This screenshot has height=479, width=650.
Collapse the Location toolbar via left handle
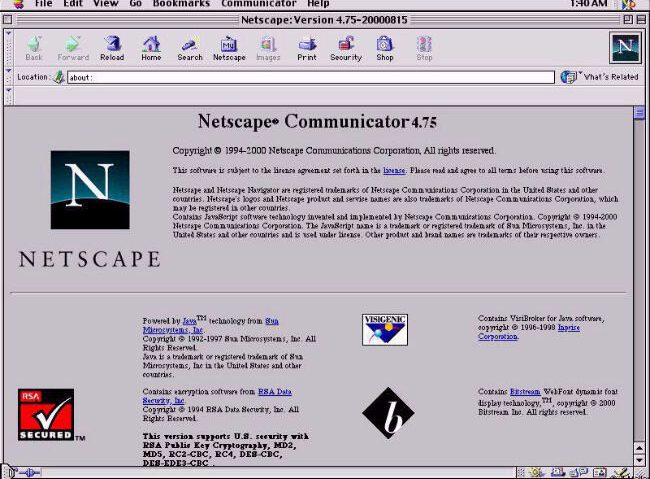(7, 77)
